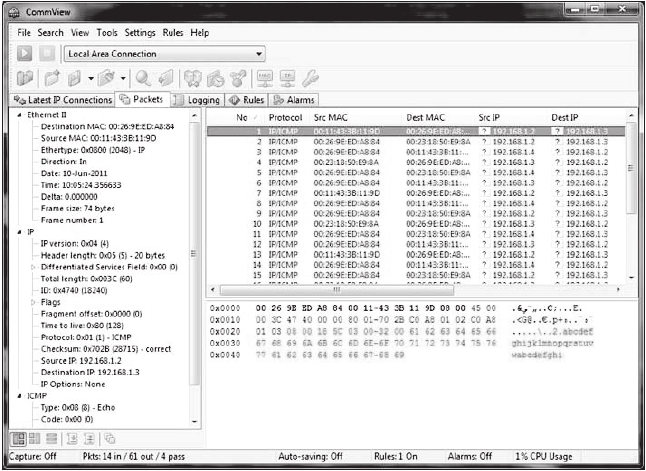646x471 pixels.
Task: Open the IP aliases monitor icon
Action: [x=287, y=78]
